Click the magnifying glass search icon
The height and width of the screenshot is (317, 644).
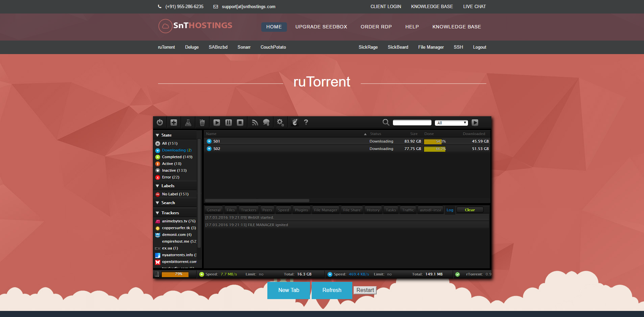click(x=386, y=122)
